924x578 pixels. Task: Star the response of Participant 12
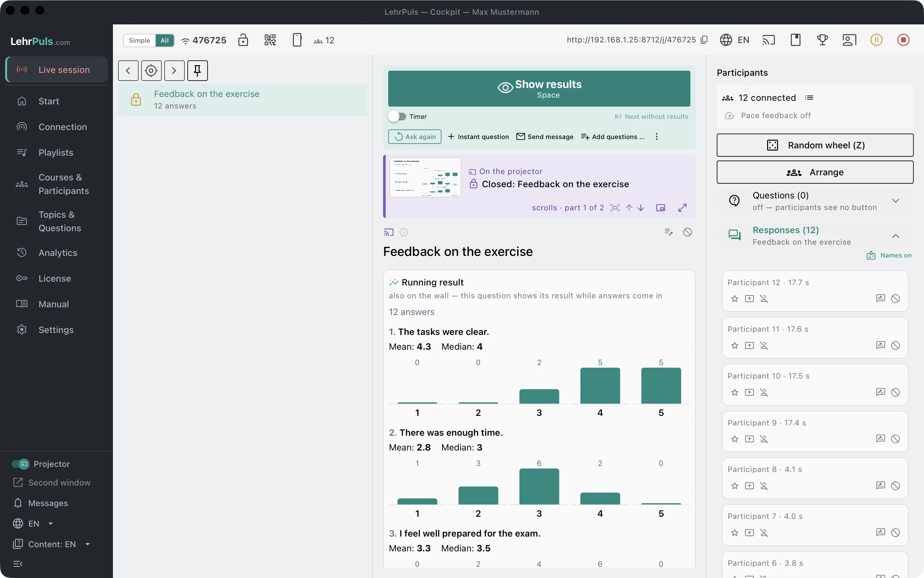(735, 299)
